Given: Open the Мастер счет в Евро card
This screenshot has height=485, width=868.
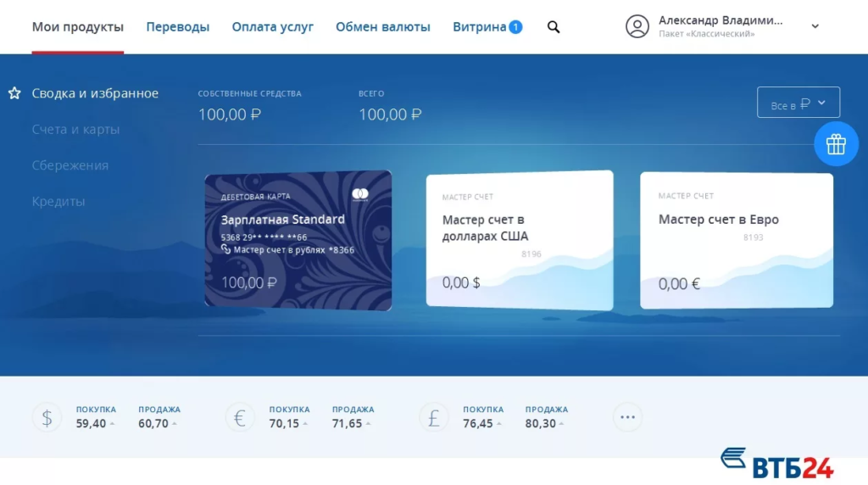Looking at the screenshot, I should (x=737, y=240).
